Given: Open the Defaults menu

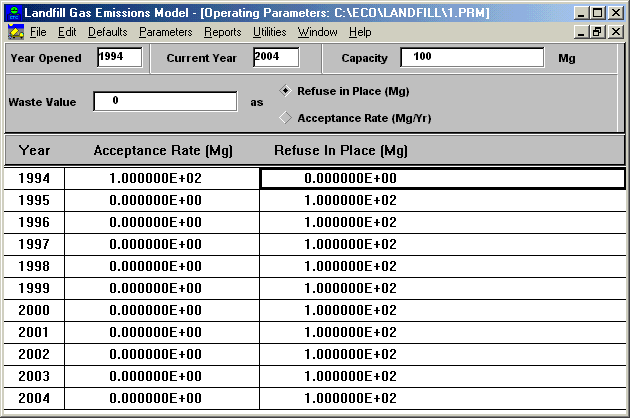Looking at the screenshot, I should tap(108, 32).
